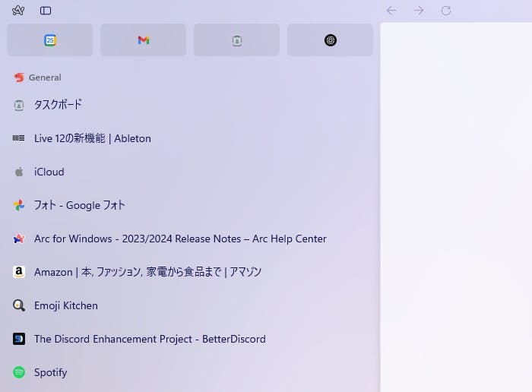Click the Arc Help Center favicon
Screen dimensions: 532x392
(19, 239)
